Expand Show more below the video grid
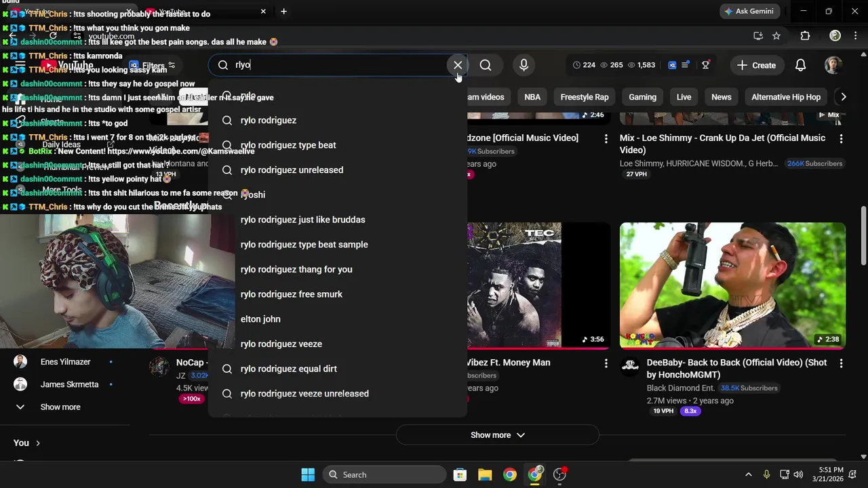The image size is (868, 488). tap(497, 435)
